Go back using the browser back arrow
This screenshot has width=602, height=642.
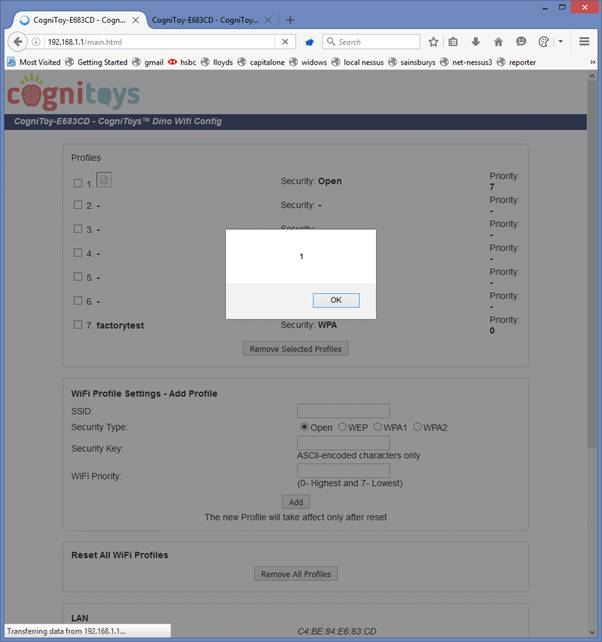click(x=18, y=42)
